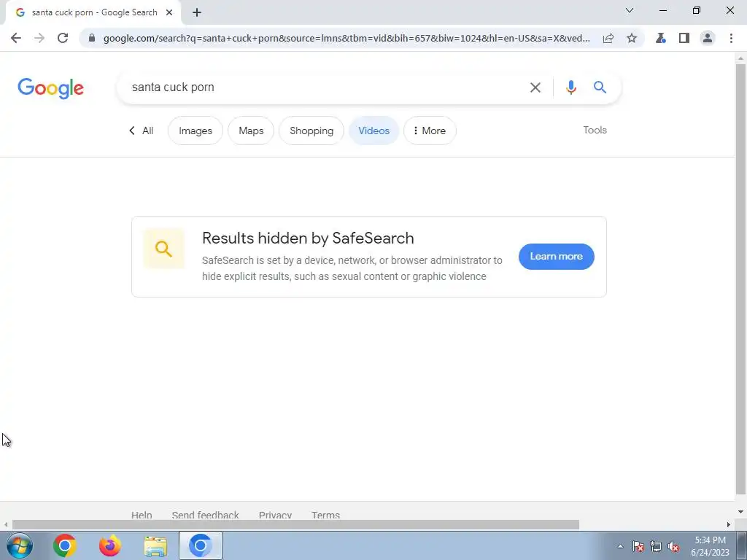The width and height of the screenshot is (747, 560).
Task: Toggle the browser side panel icon
Action: 684,38
